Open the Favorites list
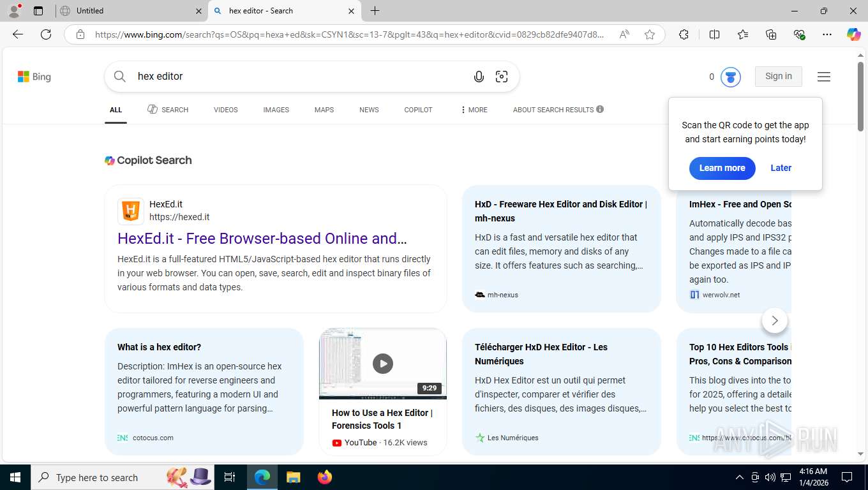 pyautogui.click(x=743, y=34)
